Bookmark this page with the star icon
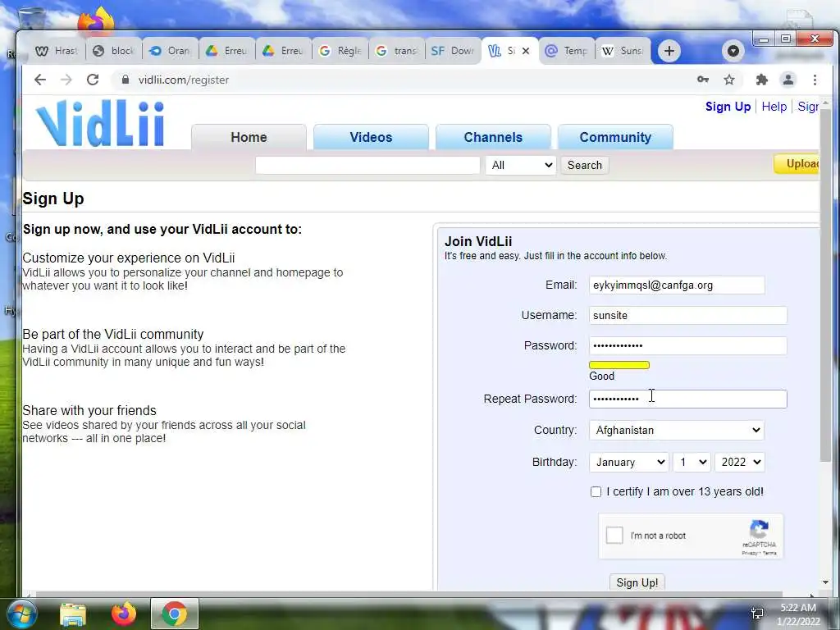Image resolution: width=840 pixels, height=630 pixels. tap(729, 80)
